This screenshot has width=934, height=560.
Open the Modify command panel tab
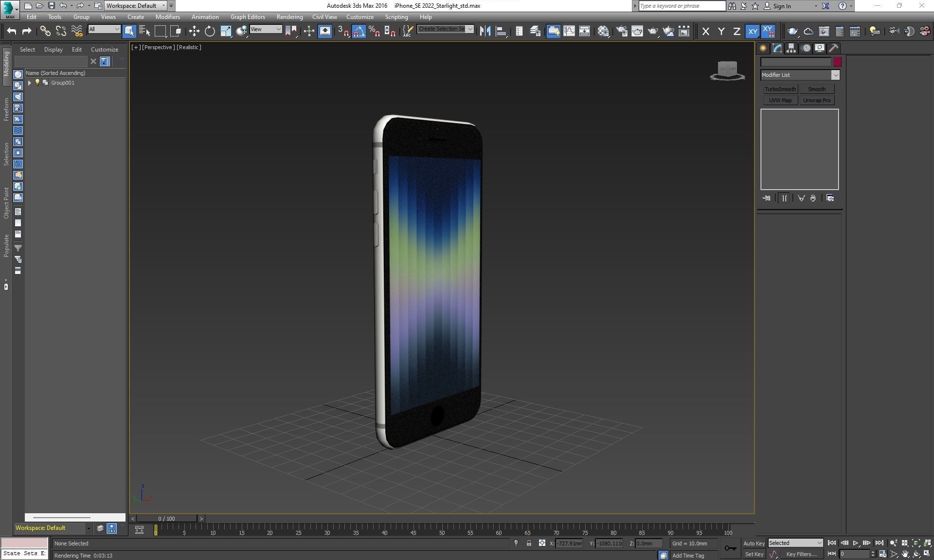[x=777, y=48]
